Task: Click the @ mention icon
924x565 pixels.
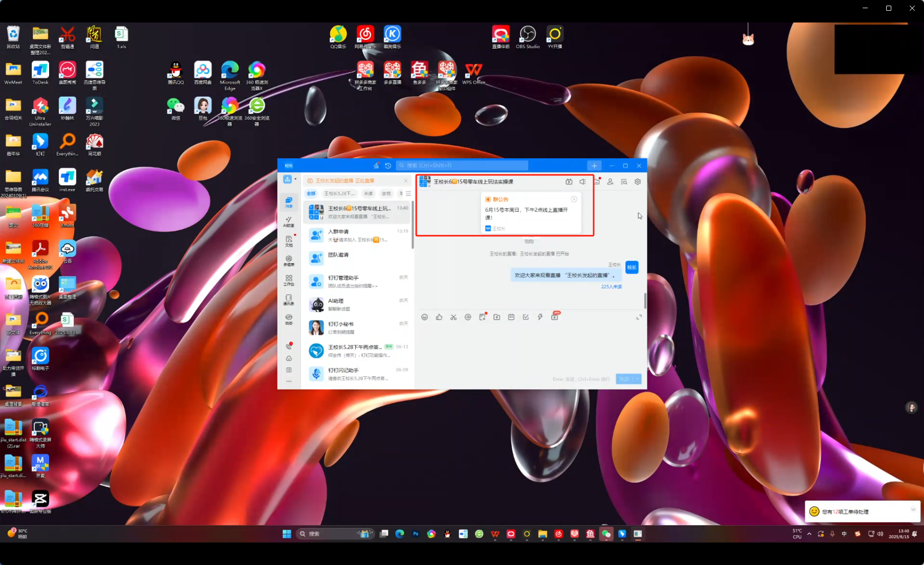Action: pos(467,318)
